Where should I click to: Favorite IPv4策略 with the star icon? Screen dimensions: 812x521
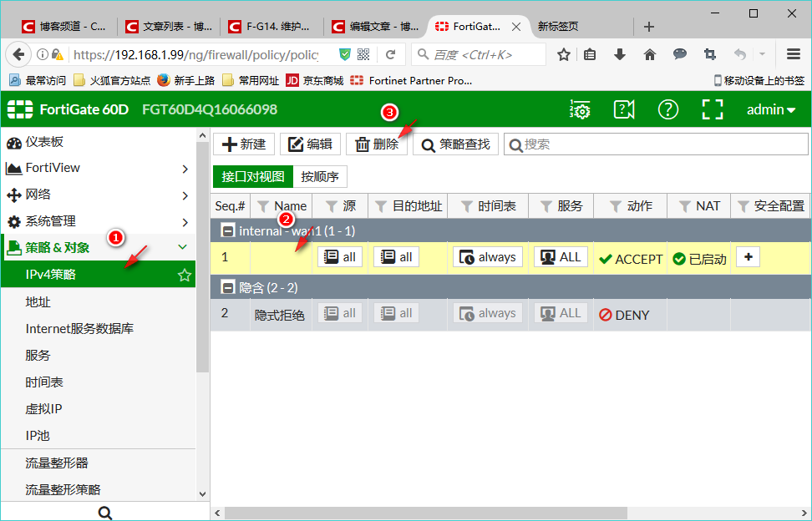point(185,275)
